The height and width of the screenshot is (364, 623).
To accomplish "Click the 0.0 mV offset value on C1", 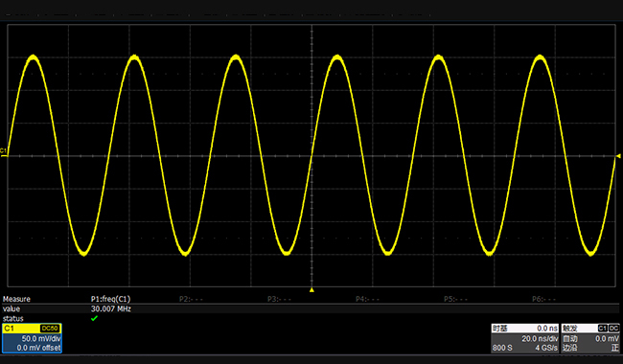I will tap(38, 348).
